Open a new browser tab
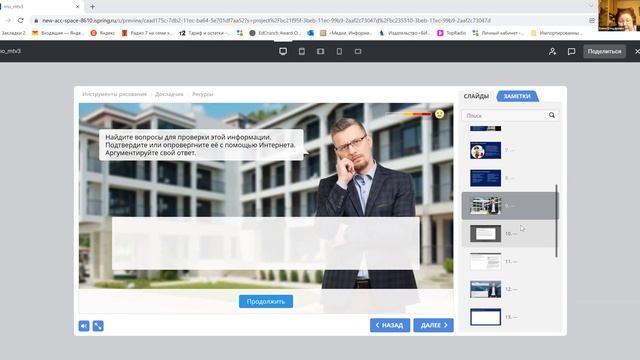The width and height of the screenshot is (640, 360). [92, 7]
